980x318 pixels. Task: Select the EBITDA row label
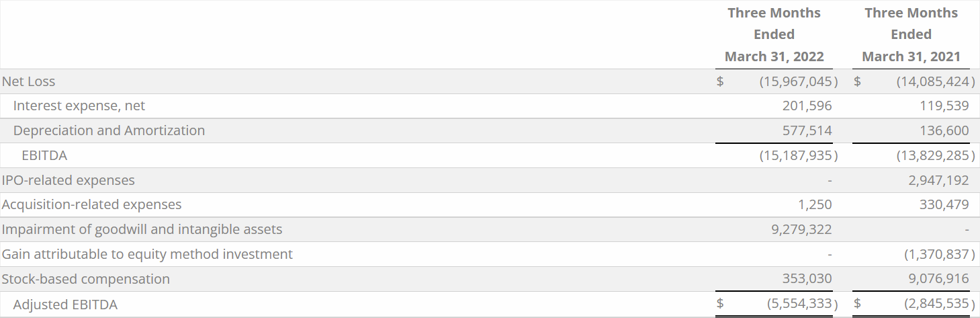[44, 155]
